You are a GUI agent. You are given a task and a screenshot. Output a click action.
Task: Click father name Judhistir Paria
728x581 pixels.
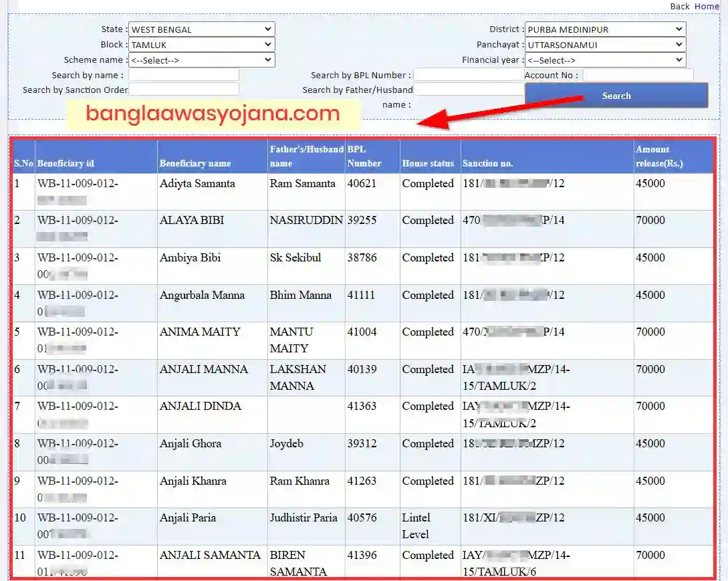(304, 517)
